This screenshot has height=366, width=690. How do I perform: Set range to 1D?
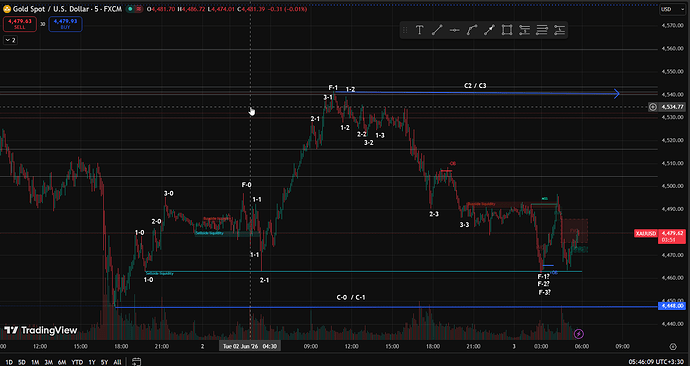[x=9, y=362]
